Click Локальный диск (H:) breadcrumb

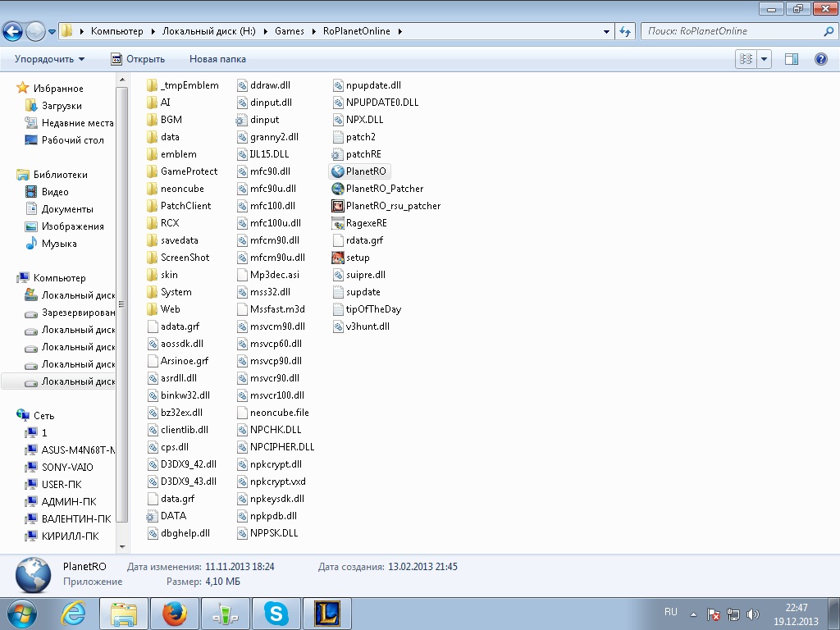pos(209,31)
